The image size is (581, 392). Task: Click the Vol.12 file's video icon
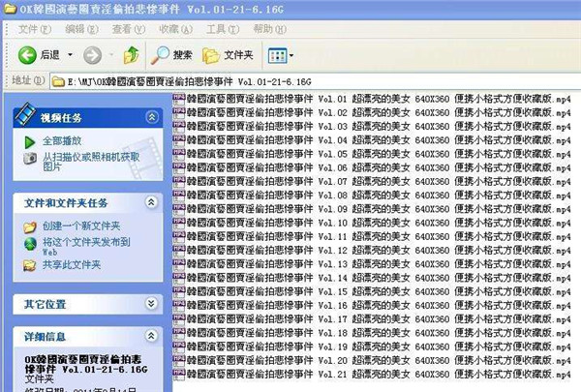pyautogui.click(x=179, y=251)
